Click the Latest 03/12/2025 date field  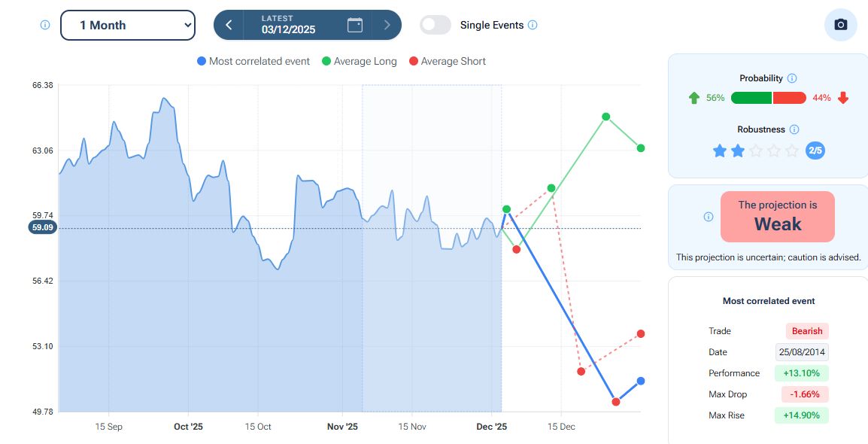pyautogui.click(x=289, y=25)
